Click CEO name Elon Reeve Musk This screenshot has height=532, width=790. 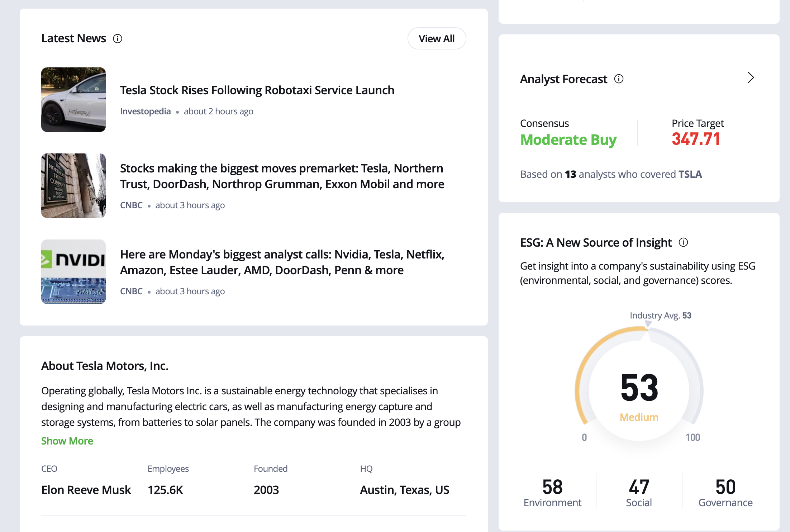[x=86, y=490]
